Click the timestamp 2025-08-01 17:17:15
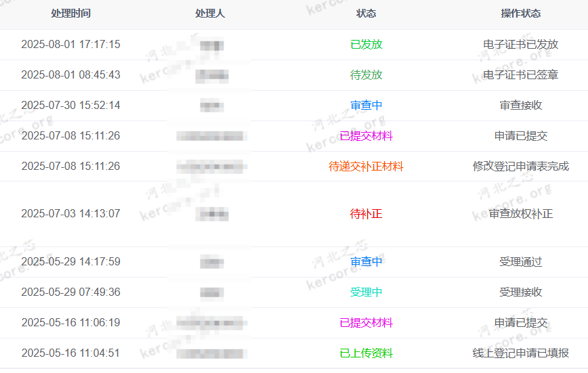The width and height of the screenshot is (588, 373). coord(70,44)
